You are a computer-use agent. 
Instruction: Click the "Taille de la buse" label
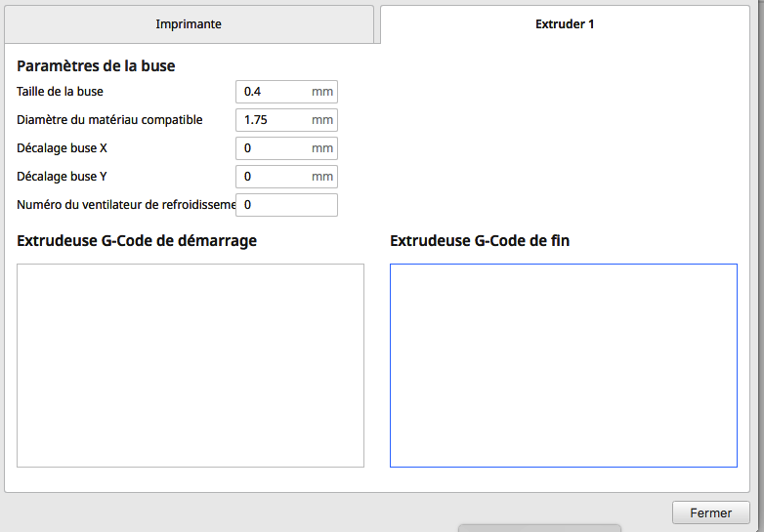60,92
